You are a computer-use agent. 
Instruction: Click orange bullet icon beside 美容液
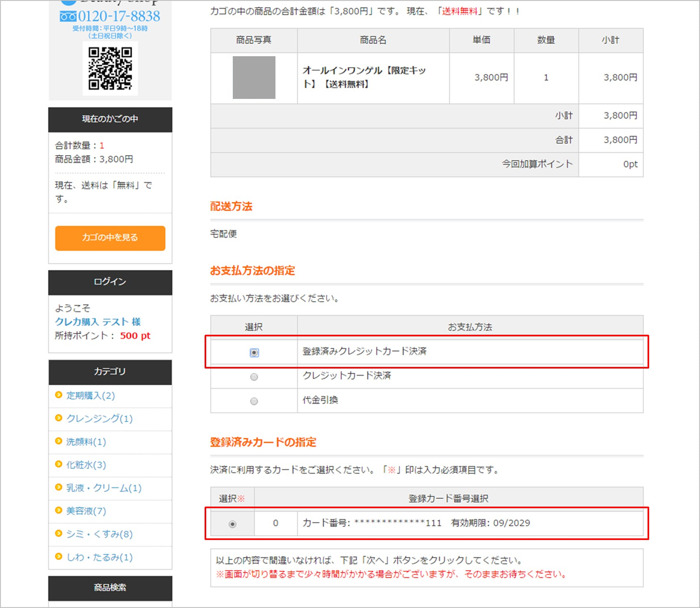tap(59, 510)
